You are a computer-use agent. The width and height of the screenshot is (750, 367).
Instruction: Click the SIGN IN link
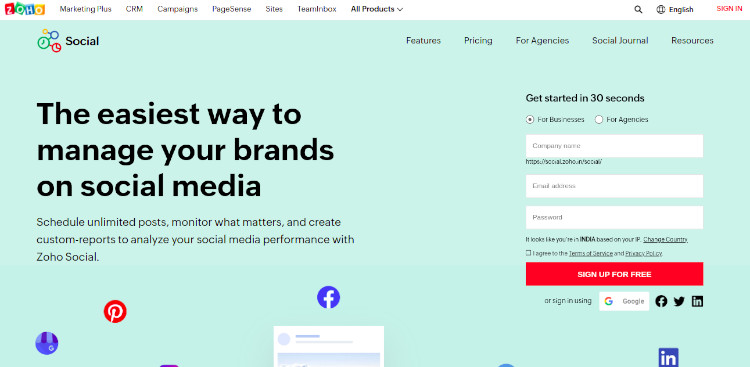[729, 9]
